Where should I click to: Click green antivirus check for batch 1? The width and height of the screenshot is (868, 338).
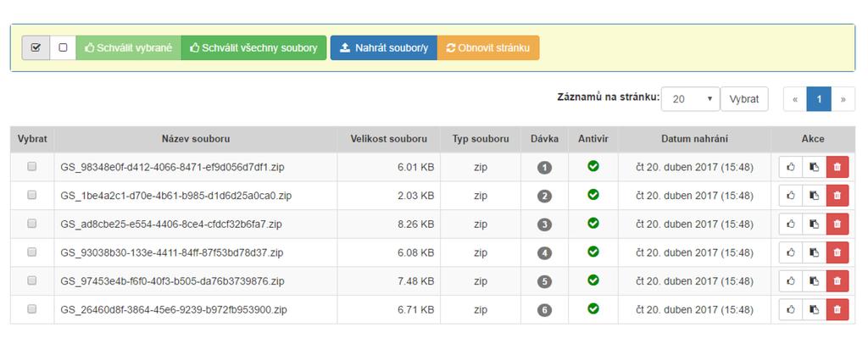click(x=593, y=166)
